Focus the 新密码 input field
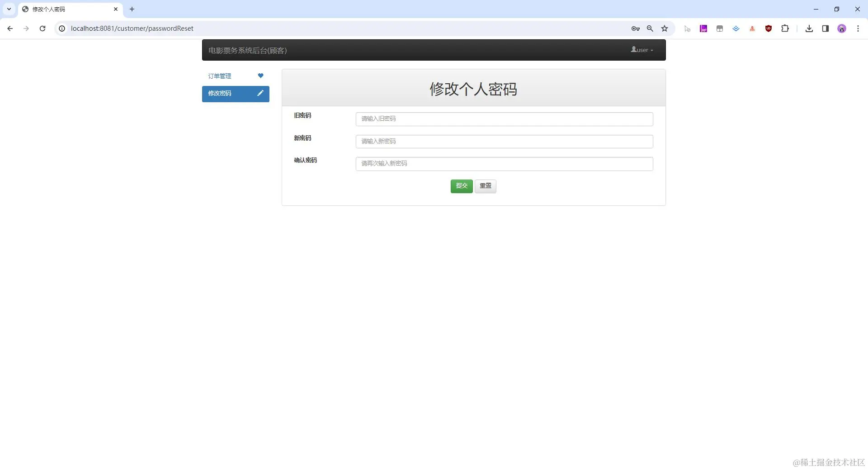 click(504, 142)
